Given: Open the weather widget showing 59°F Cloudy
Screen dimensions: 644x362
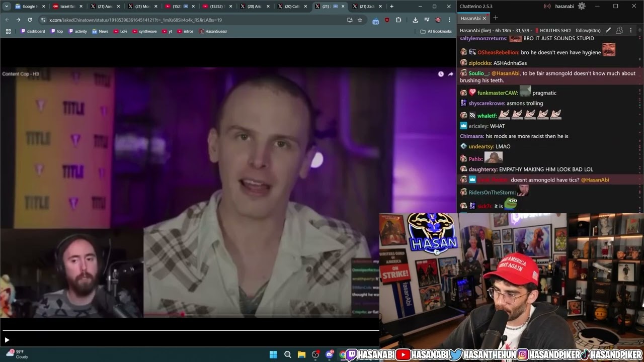Looking at the screenshot, I should pyautogui.click(x=16, y=354).
